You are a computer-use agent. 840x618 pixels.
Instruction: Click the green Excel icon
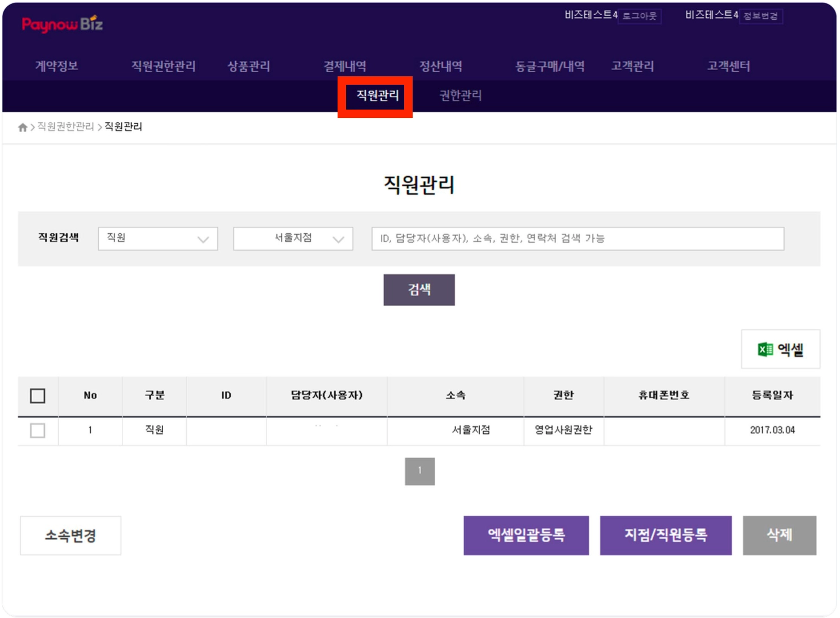point(765,350)
